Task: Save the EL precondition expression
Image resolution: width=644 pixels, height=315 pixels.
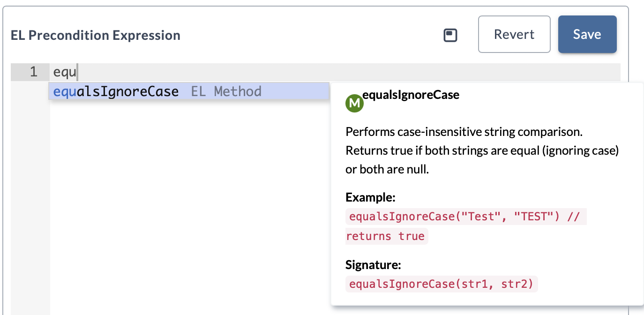Action: point(587,34)
